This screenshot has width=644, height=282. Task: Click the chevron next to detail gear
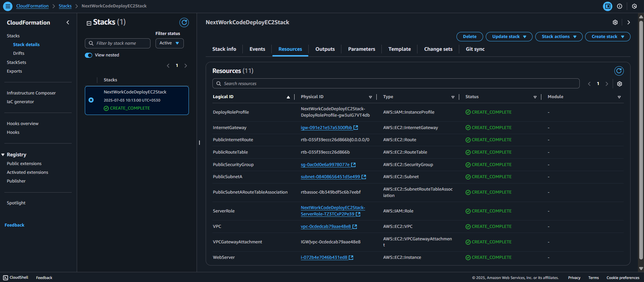click(x=629, y=23)
